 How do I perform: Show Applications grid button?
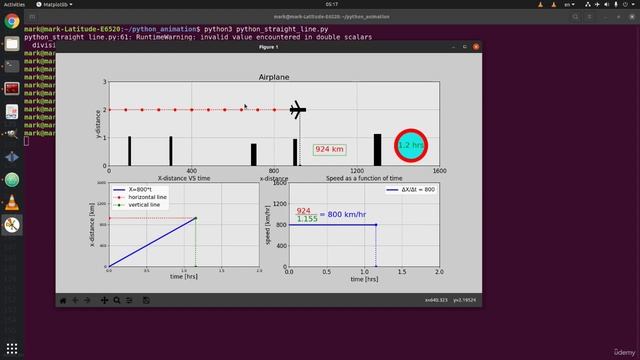click(x=12, y=349)
